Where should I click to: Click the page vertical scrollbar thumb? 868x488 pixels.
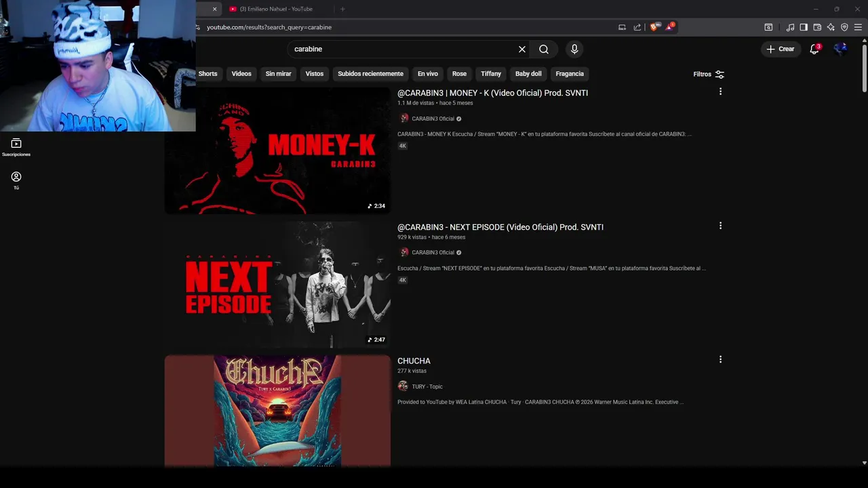pyautogui.click(x=864, y=68)
